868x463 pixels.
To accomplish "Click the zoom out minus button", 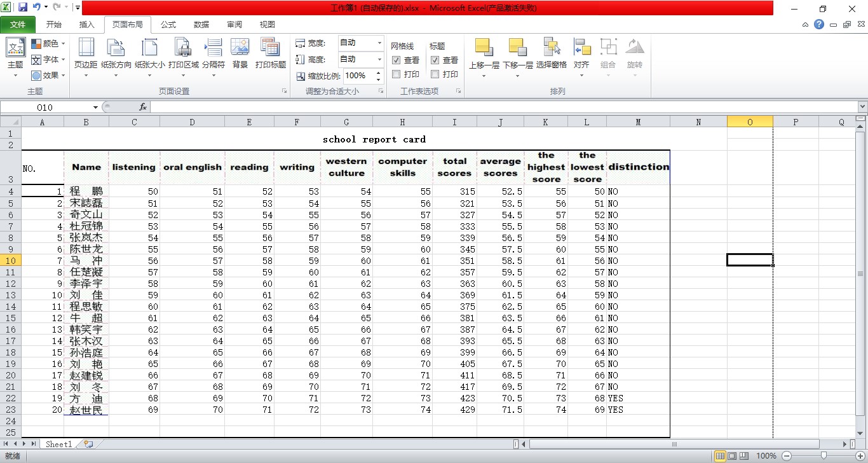I will pos(786,456).
